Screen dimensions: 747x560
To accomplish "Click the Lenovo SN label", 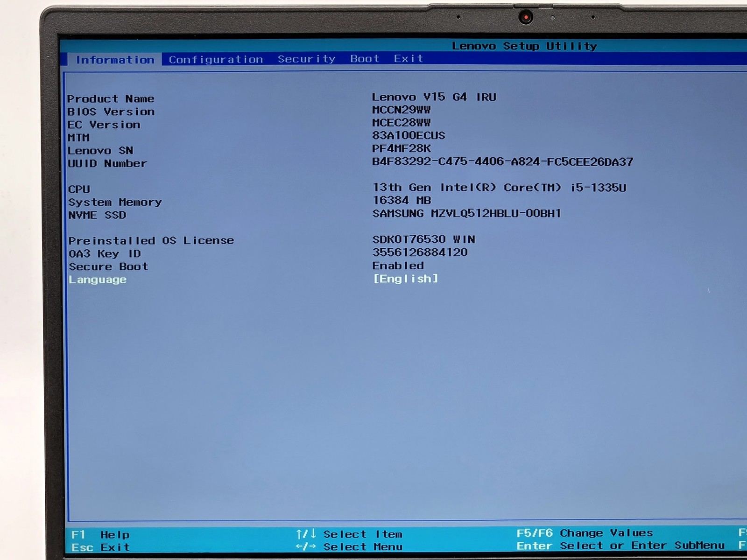I will tap(100, 150).
